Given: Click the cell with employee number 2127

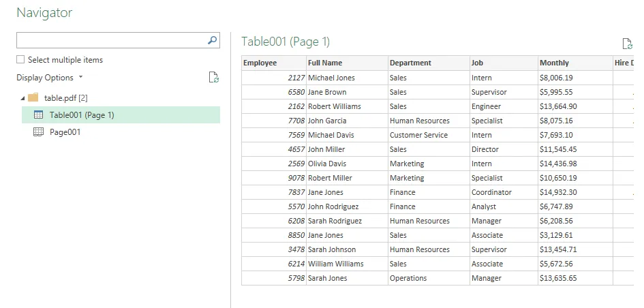Looking at the screenshot, I should click(x=273, y=78).
